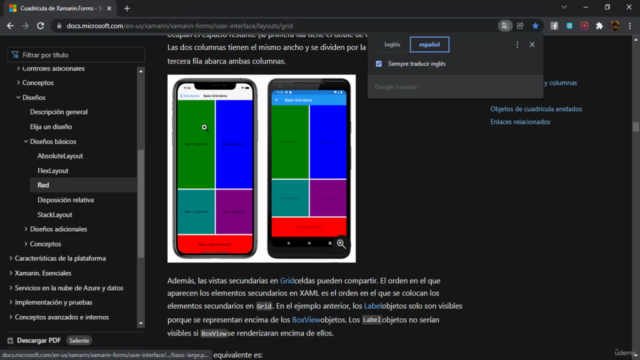The width and height of the screenshot is (640, 360).
Task: Expand Xamarin. Esenciales section
Action: pos(11,273)
